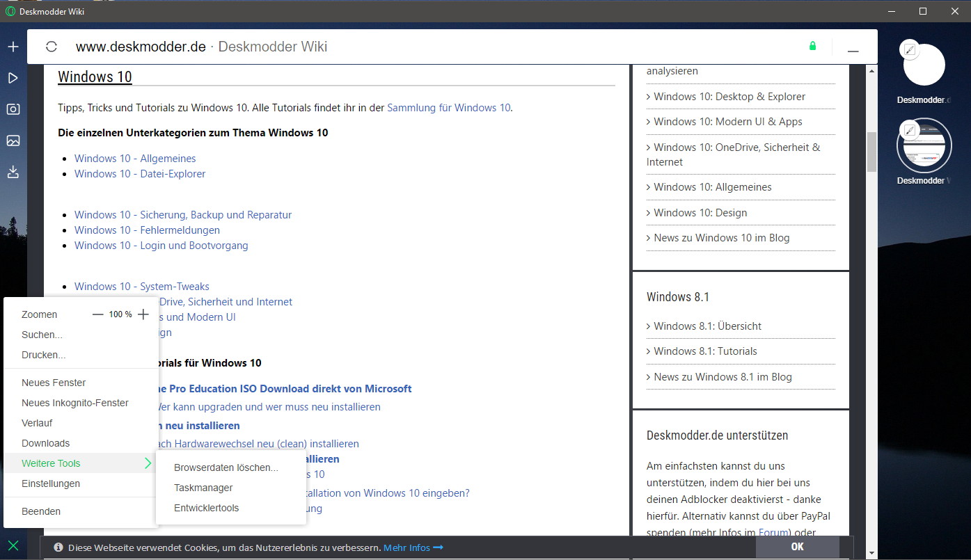
Task: Open sidebar link Windows 10: Modern UI & Apps
Action: coord(728,122)
